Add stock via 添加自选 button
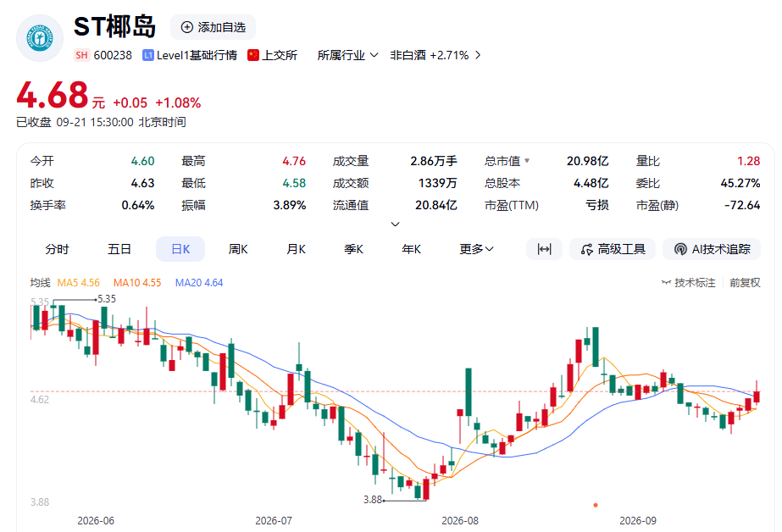Screen dimensions: 782x532 point(213,27)
